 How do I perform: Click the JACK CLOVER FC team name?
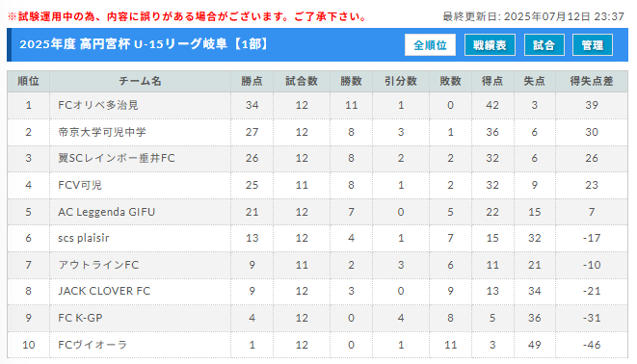(104, 291)
